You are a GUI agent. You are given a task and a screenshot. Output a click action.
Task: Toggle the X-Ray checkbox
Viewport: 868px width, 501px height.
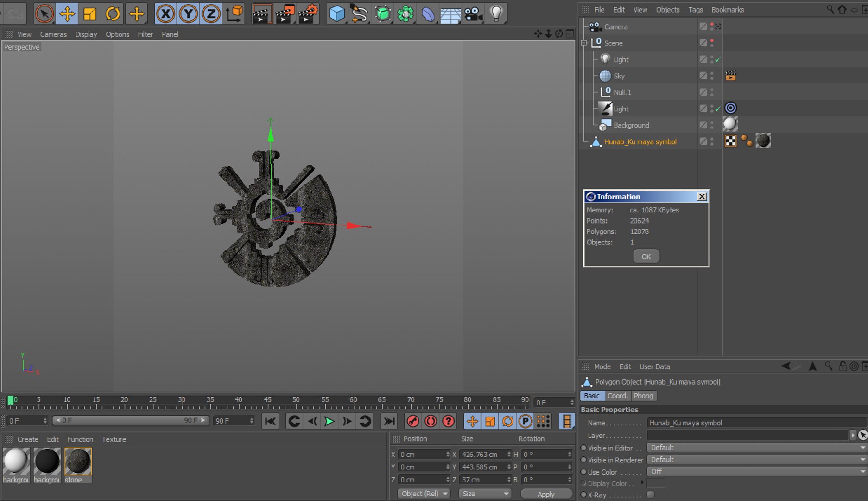[651, 495]
